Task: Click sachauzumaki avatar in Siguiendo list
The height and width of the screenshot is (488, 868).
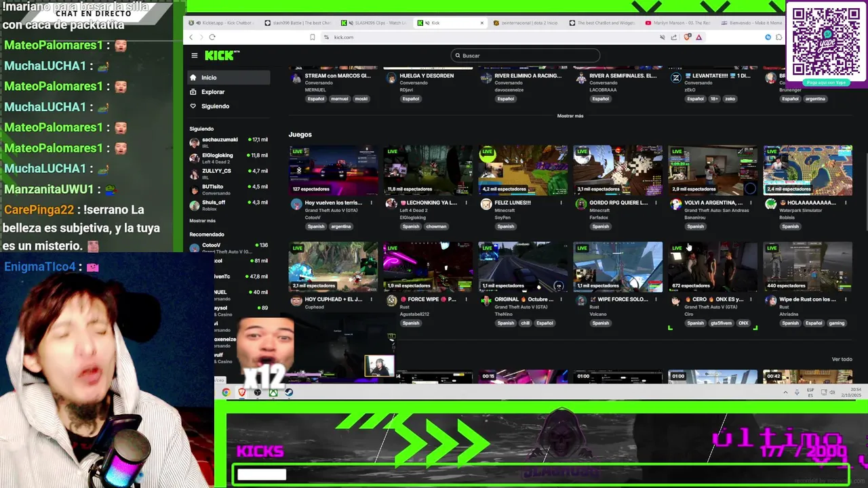Action: click(195, 142)
